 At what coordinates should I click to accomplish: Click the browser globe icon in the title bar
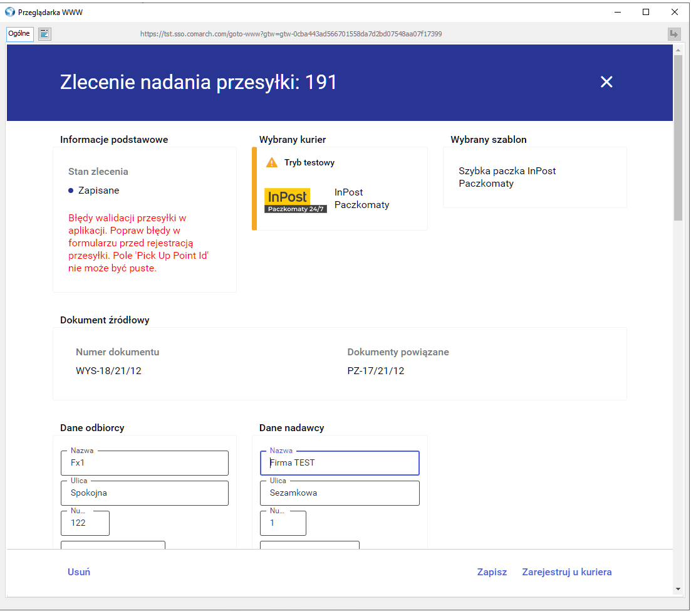click(9, 12)
